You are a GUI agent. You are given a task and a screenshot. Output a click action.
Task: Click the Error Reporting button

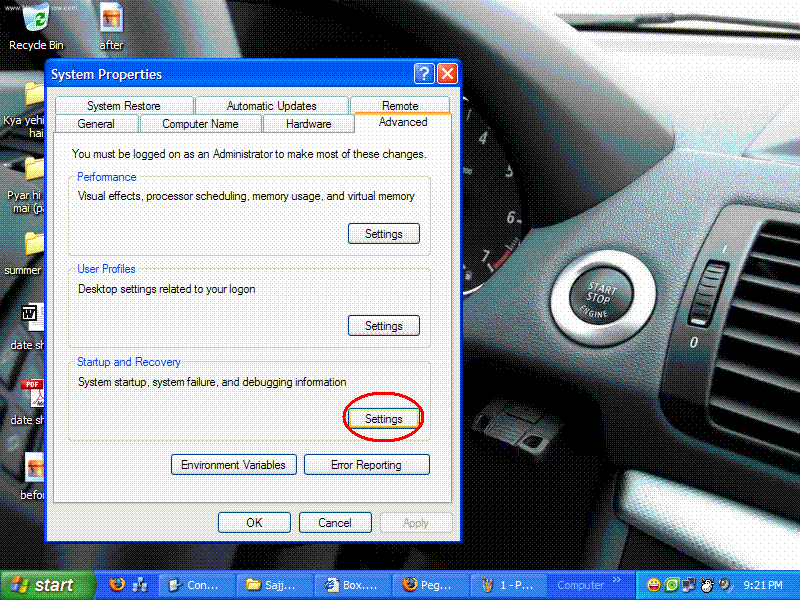[x=366, y=465]
